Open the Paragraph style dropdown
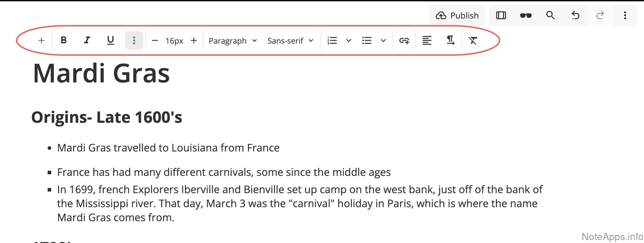 click(x=233, y=41)
